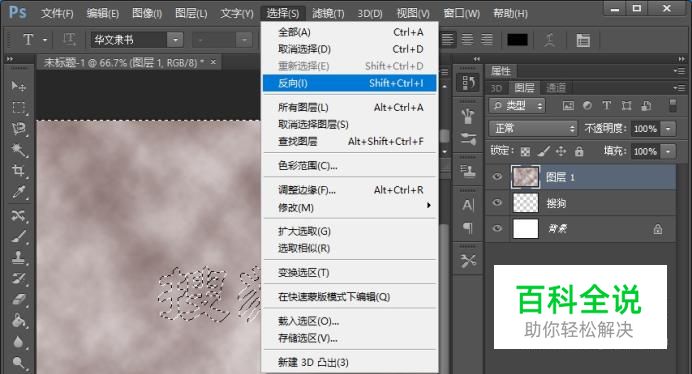Choose 取消选择(D) menu entry
The image size is (692, 374).
coord(350,49)
